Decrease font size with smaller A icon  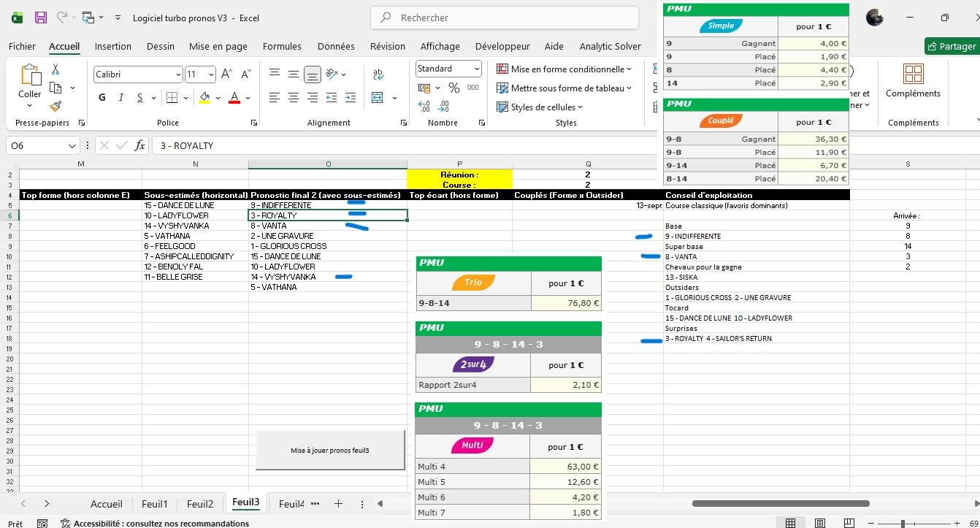click(x=245, y=74)
